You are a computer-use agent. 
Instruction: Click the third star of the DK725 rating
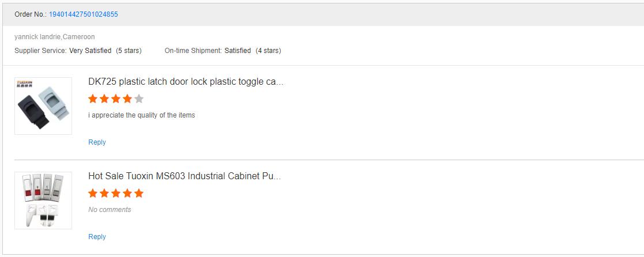116,99
